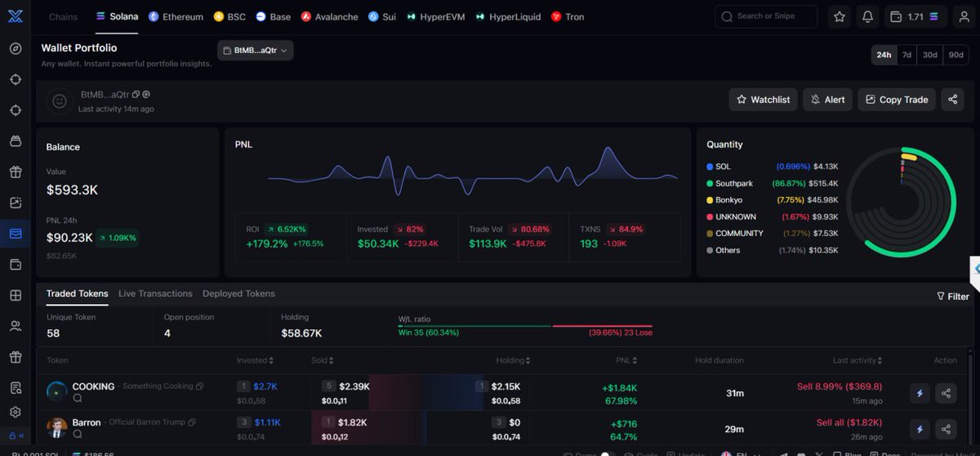The image size is (980, 456).
Task: Copy Barron token address icon
Action: pos(193,423)
